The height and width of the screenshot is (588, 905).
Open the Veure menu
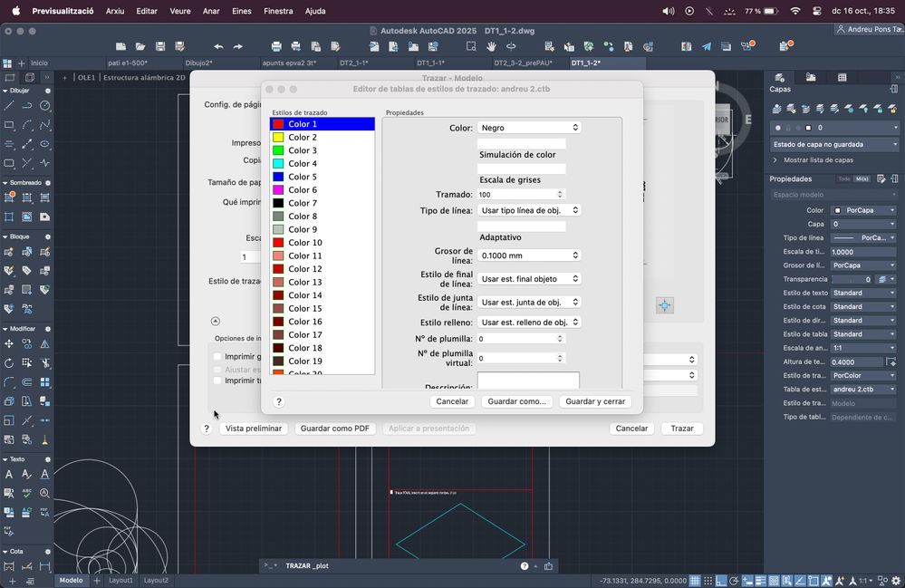point(180,12)
